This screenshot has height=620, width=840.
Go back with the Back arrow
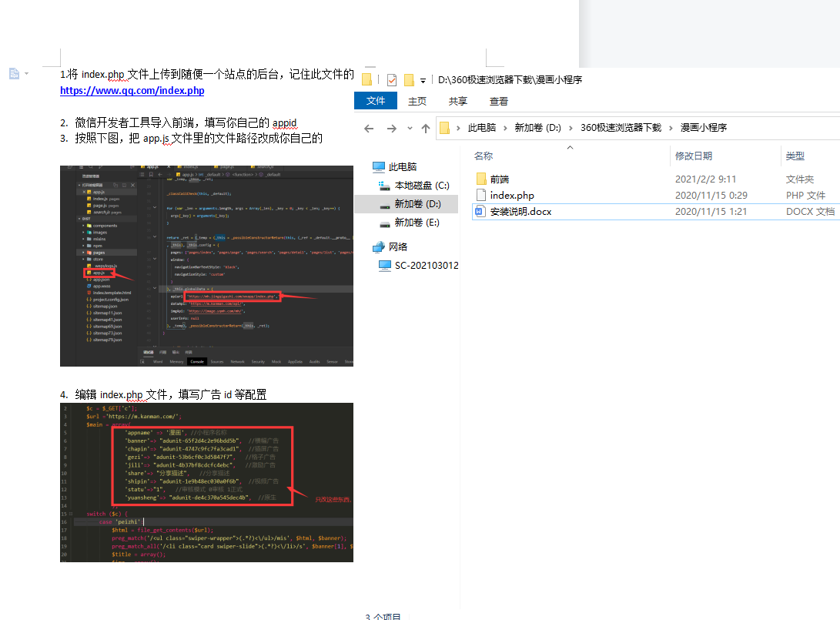(x=369, y=128)
